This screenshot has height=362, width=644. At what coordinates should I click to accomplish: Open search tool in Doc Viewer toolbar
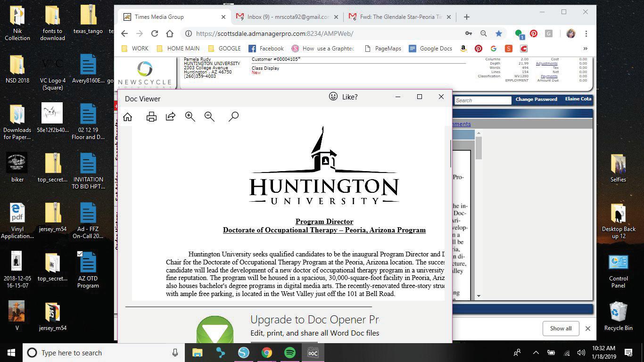point(233,116)
